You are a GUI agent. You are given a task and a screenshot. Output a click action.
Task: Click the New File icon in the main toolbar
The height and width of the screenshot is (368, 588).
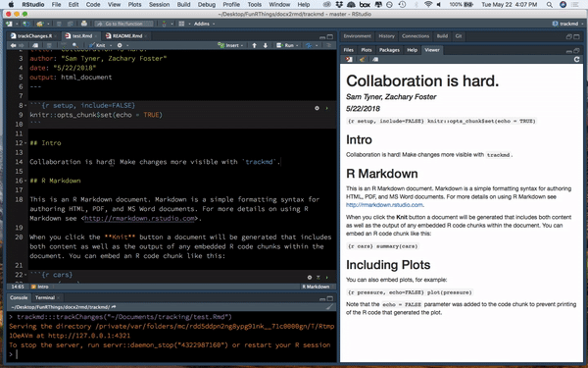click(9, 24)
